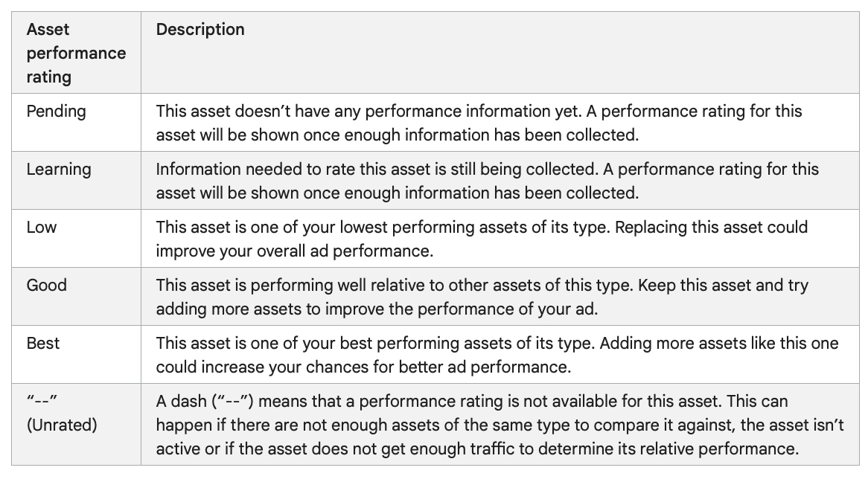868x479 pixels.
Task: Click the Good rating description text
Action: coord(482,297)
